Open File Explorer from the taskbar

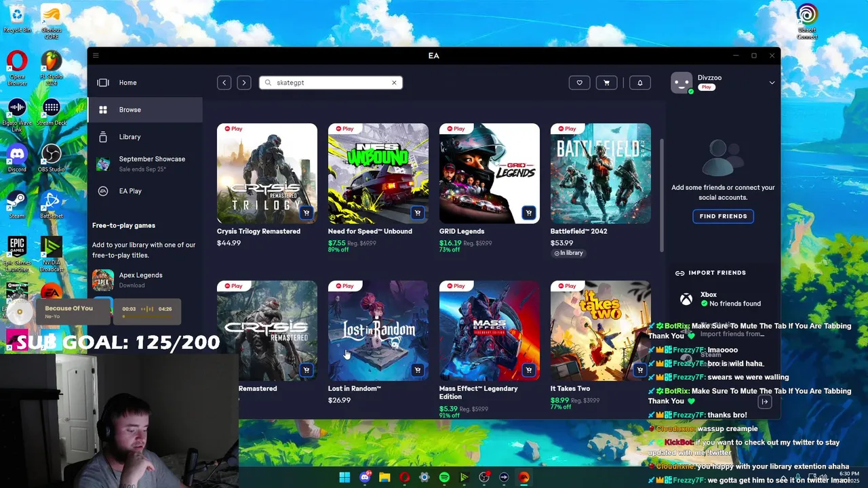pyautogui.click(x=384, y=477)
